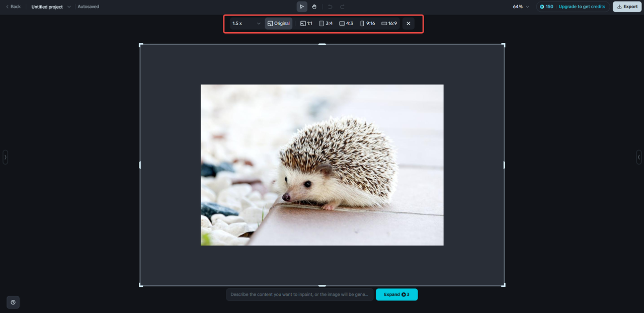Screen dimensions: 644x313
Task: Click the Expand generate button
Action: pyautogui.click(x=396, y=294)
